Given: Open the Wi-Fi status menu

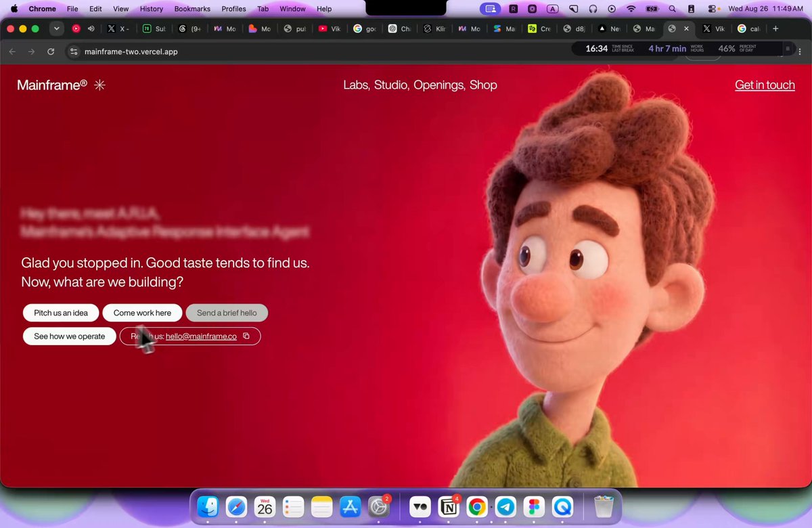Looking at the screenshot, I should 631,9.
